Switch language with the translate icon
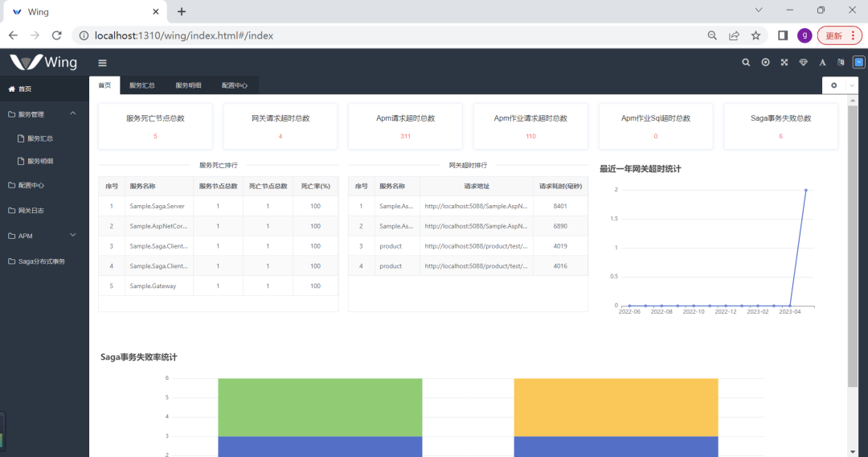Viewport: 868px width, 457px height. point(841,63)
